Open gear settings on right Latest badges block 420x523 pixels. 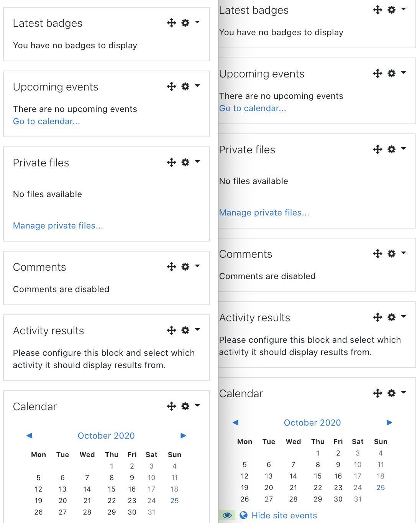(391, 10)
